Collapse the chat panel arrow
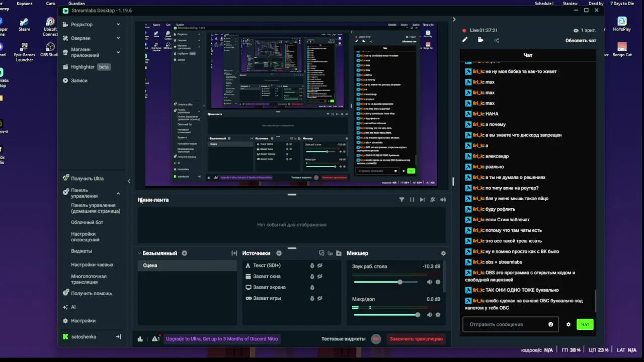 [454, 20]
